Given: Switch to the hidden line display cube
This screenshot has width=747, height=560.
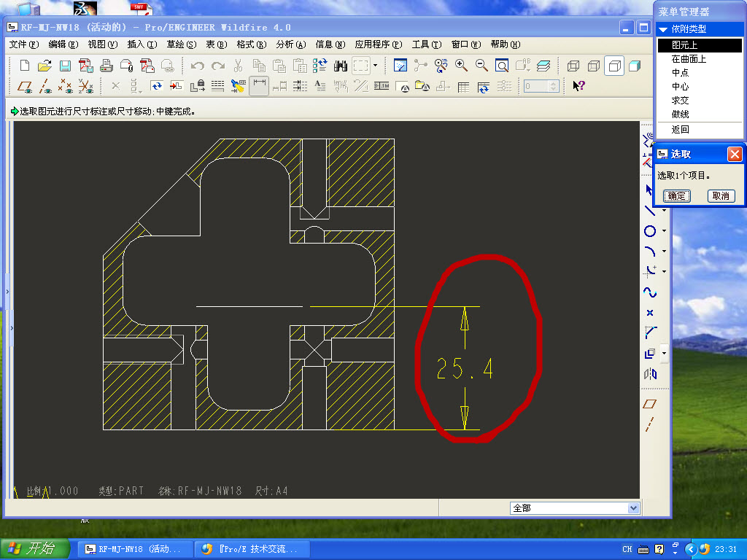Looking at the screenshot, I should pos(594,66).
